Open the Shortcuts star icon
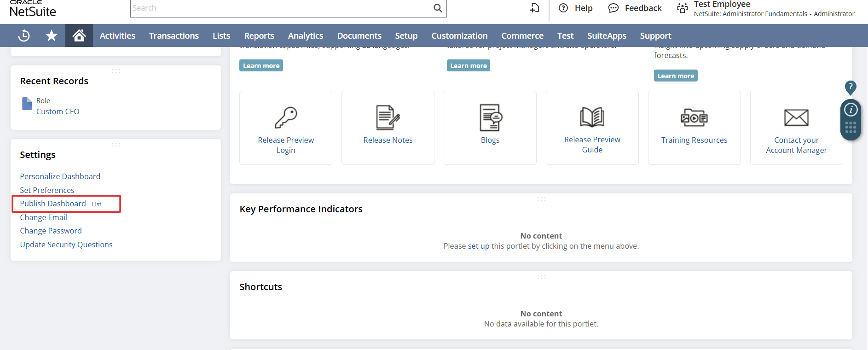The height and width of the screenshot is (350, 868). [x=52, y=35]
